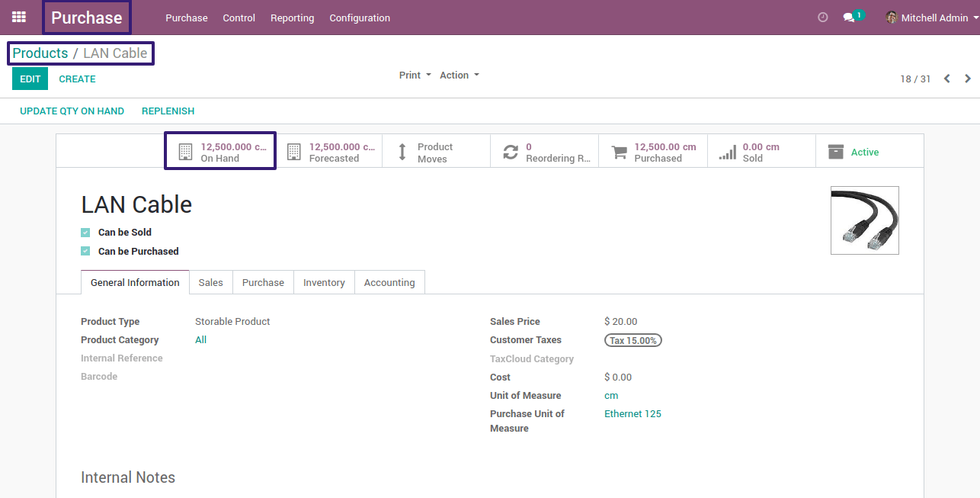Click the REPLENISH button

168,111
